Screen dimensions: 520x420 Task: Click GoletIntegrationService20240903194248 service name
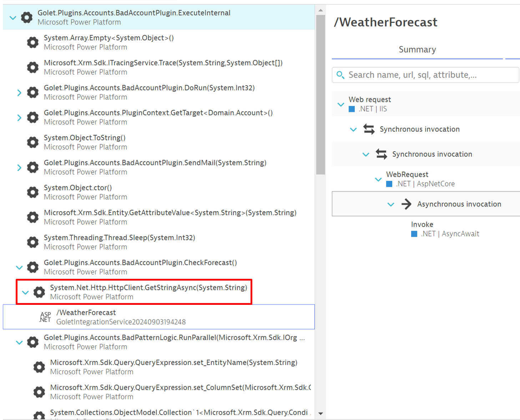[x=121, y=322]
